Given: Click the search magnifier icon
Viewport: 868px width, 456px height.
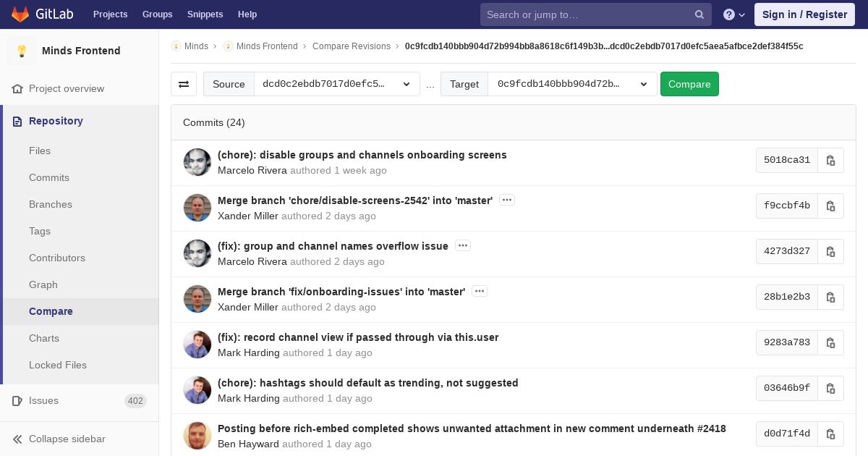Looking at the screenshot, I should [699, 14].
